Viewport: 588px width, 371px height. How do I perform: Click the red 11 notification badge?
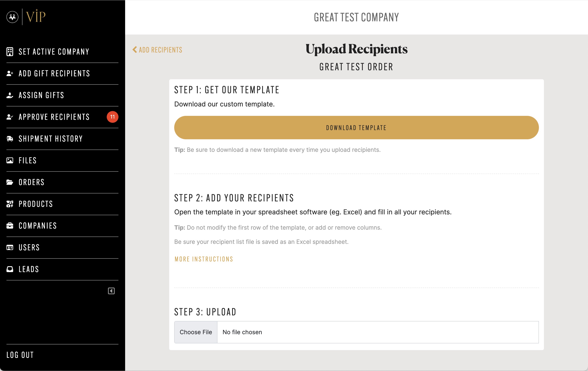coord(113,117)
